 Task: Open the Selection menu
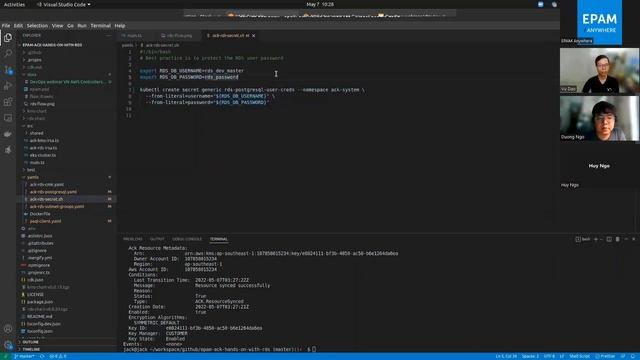point(37,26)
